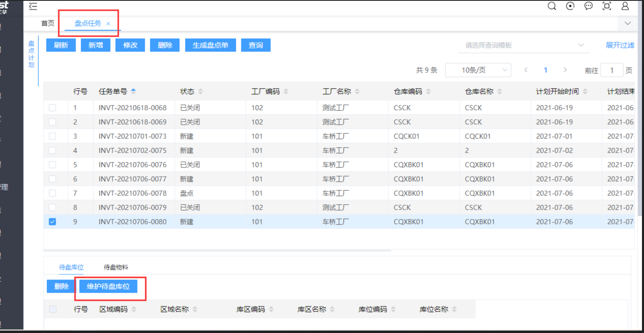
Task: Select checkbox for row INVT-20210618-0068
Action: pos(52,108)
